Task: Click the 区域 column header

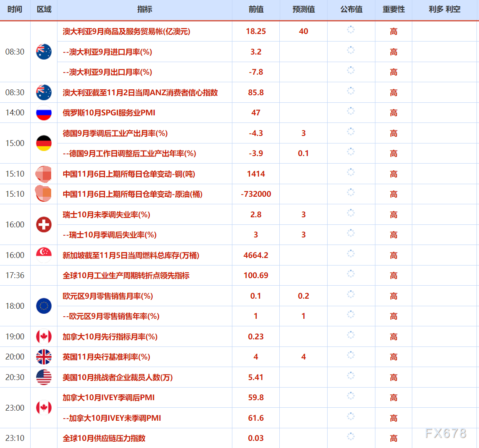Action: click(x=44, y=9)
